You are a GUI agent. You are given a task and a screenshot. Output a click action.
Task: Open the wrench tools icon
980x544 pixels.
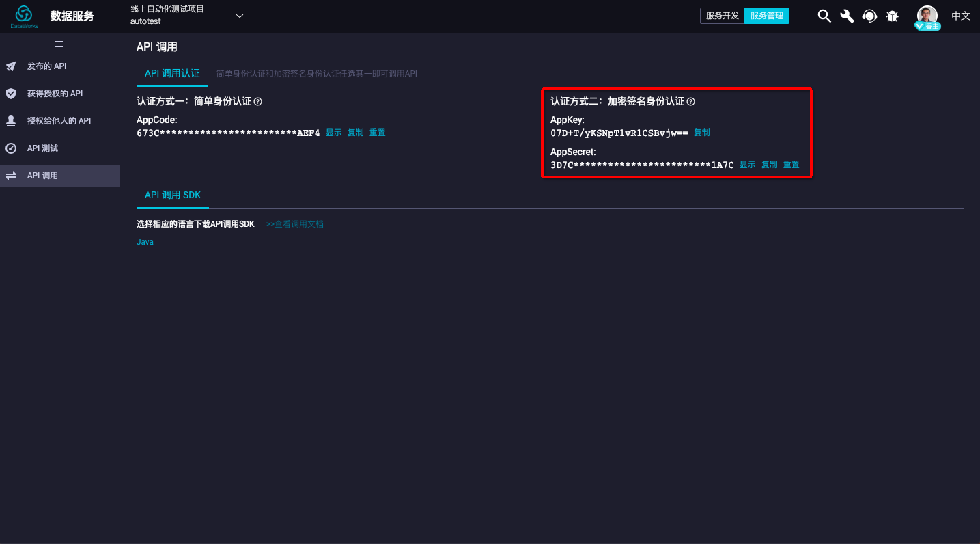coord(847,16)
